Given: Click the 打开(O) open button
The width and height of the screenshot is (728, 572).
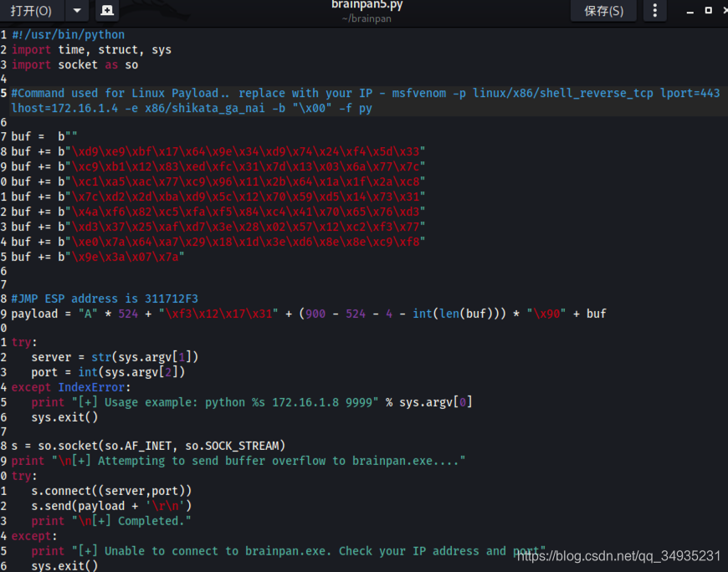Looking at the screenshot, I should tap(31, 11).
